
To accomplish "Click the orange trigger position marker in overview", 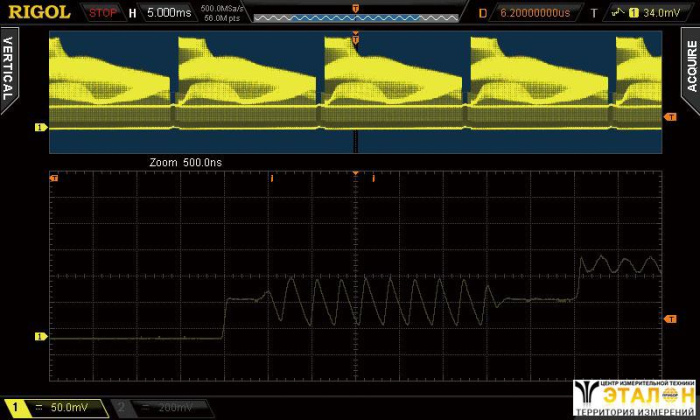I will tap(355, 39).
